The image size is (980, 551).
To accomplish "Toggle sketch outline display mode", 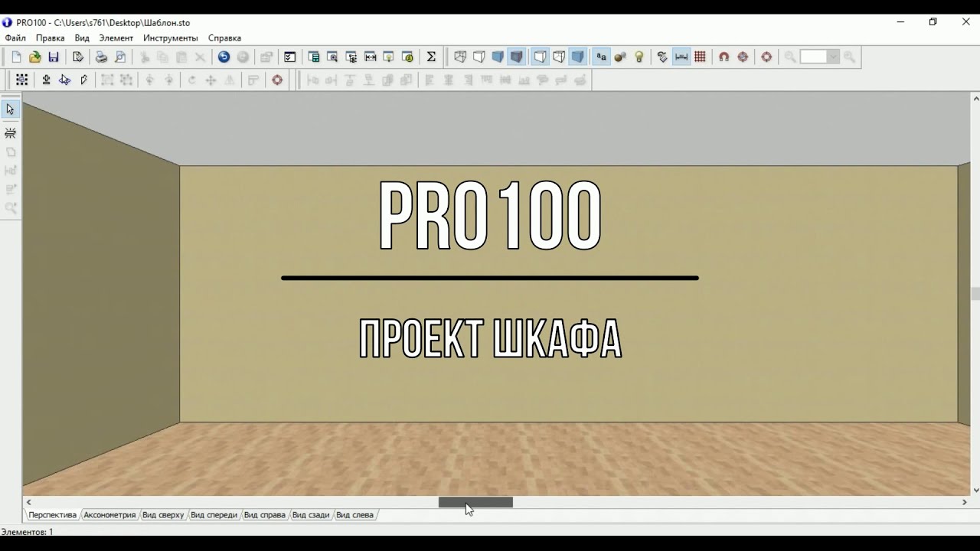I will [x=479, y=57].
